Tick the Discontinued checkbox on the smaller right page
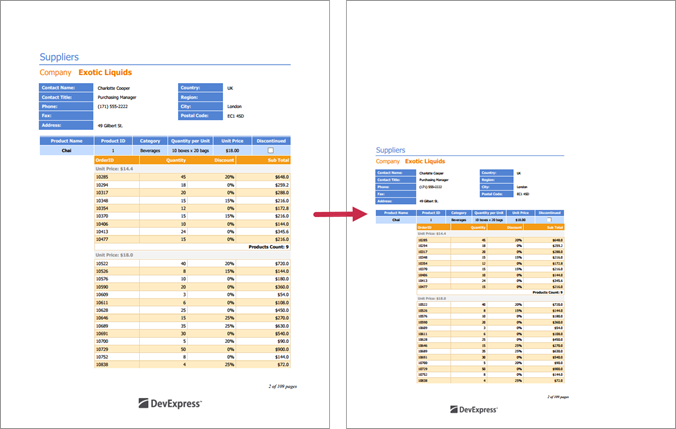Image resolution: width=676 pixels, height=429 pixels. pyautogui.click(x=549, y=220)
